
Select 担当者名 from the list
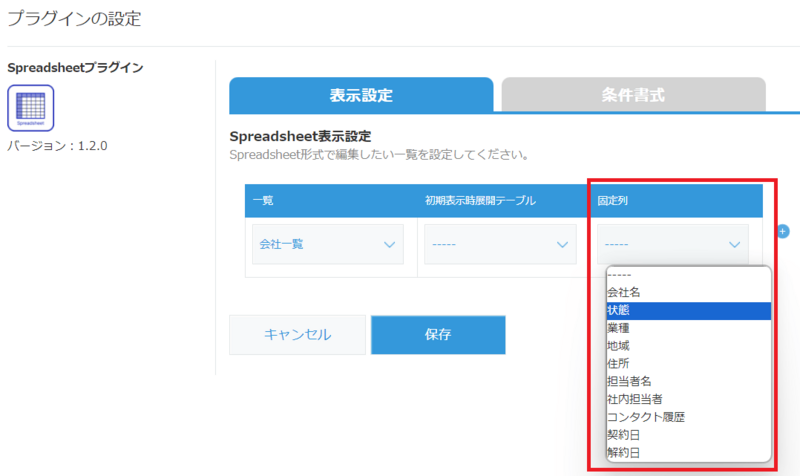pos(688,381)
